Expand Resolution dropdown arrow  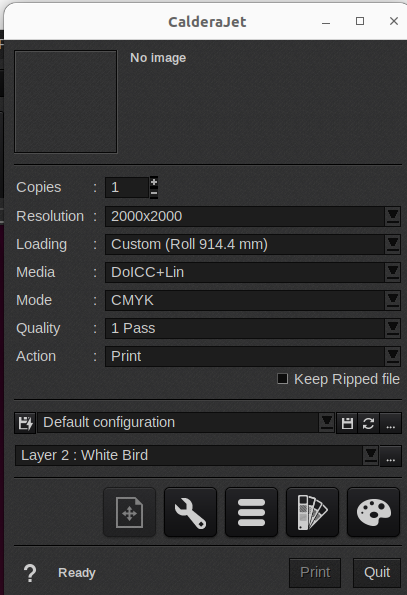[393, 216]
